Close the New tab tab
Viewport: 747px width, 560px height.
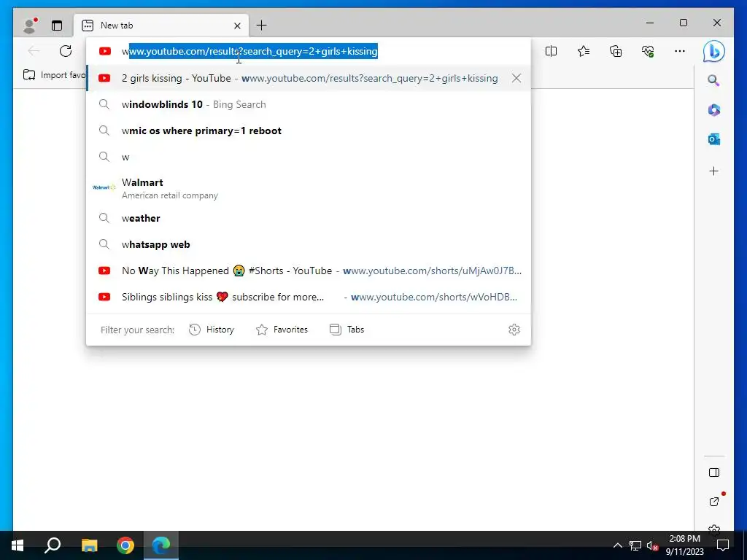[237, 26]
